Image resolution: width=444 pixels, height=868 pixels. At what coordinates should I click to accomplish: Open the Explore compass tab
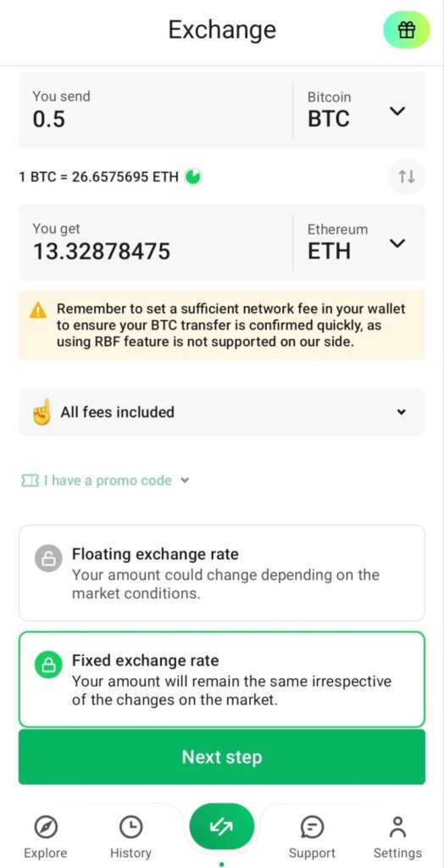[x=46, y=837]
